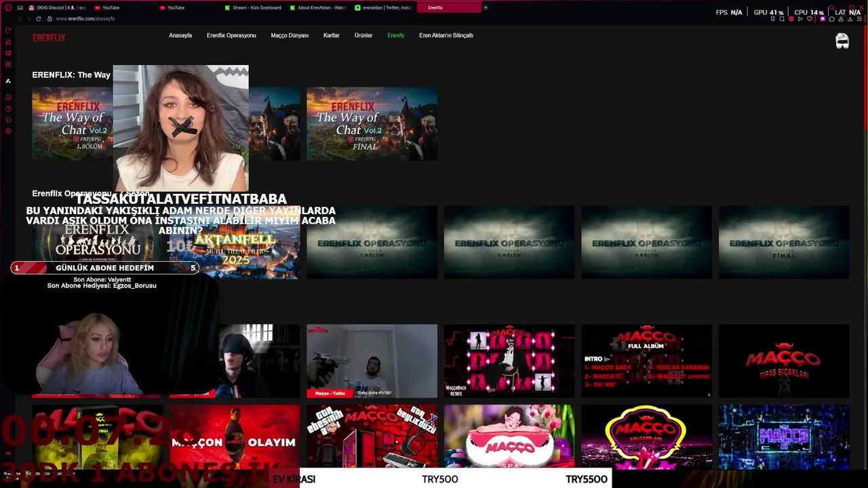868x488 pixels.
Task: Open the Maçço gaming PC thumbnail
Action: (372, 436)
